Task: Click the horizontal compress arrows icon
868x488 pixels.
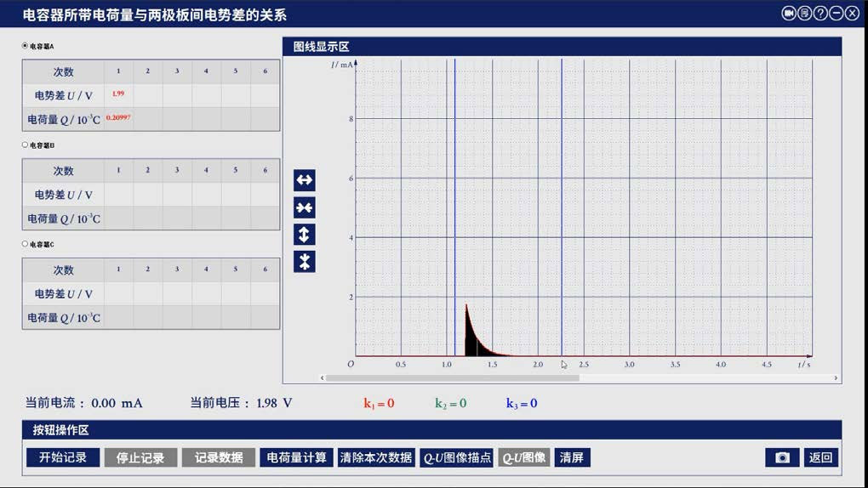Action: (304, 207)
